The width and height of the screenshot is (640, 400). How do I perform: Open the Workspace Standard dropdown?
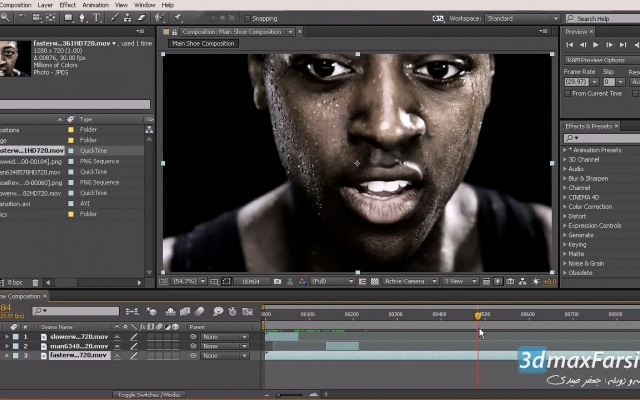522,18
